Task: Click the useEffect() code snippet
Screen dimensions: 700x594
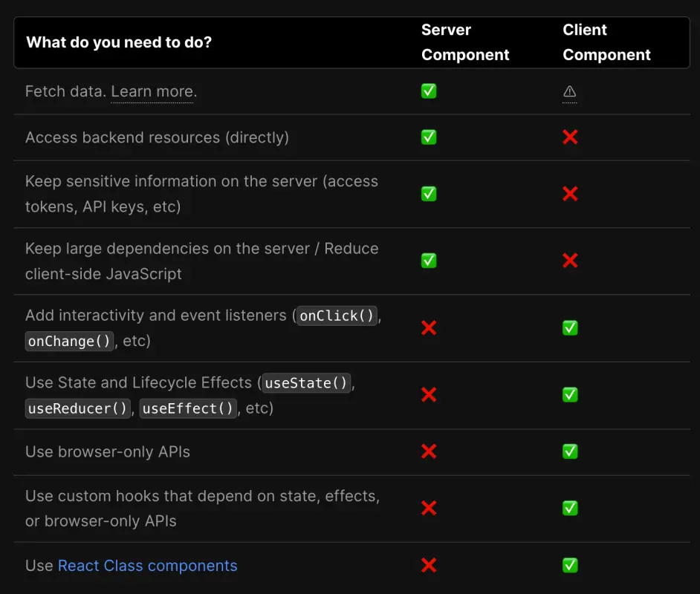Action: [x=188, y=408]
